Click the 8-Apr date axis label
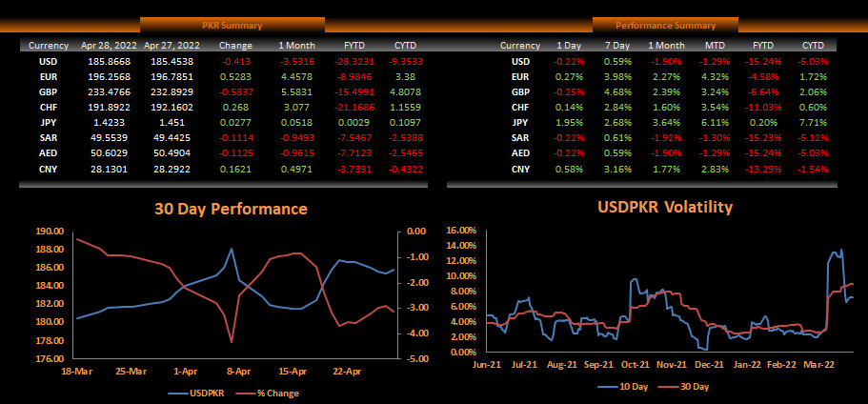The height and width of the screenshot is (404, 868). point(238,371)
